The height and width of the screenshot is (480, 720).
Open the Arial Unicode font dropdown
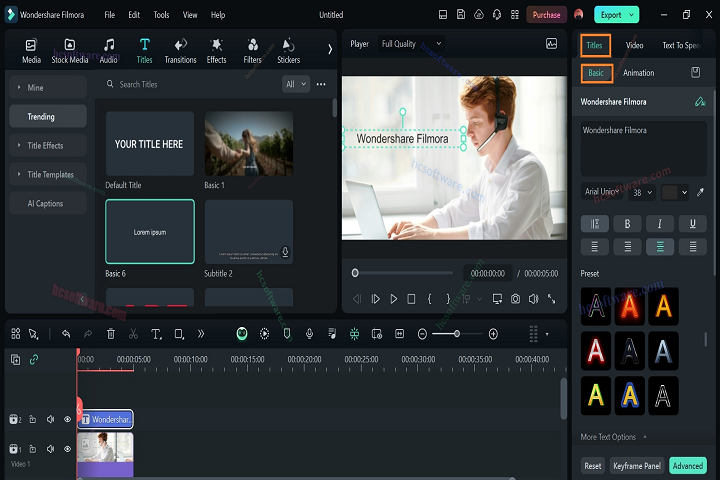pyautogui.click(x=602, y=192)
